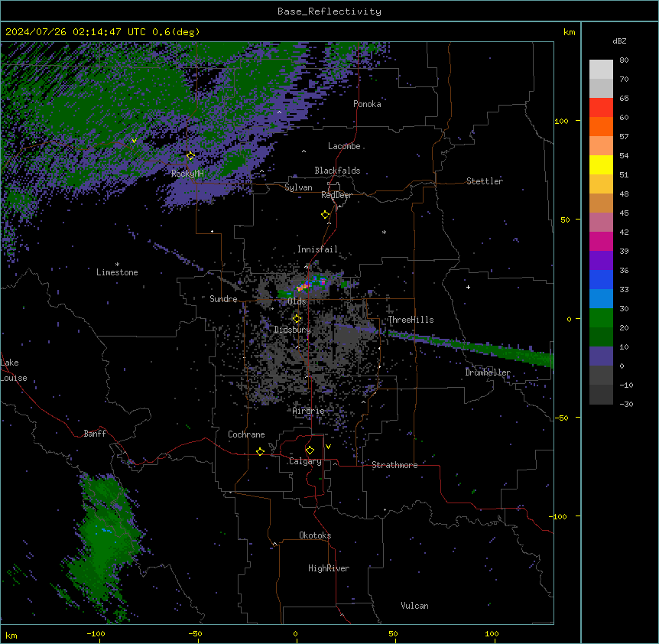Click the yellow diamond marker above Didsbury
Image resolution: width=659 pixels, height=644 pixels.
(297, 319)
